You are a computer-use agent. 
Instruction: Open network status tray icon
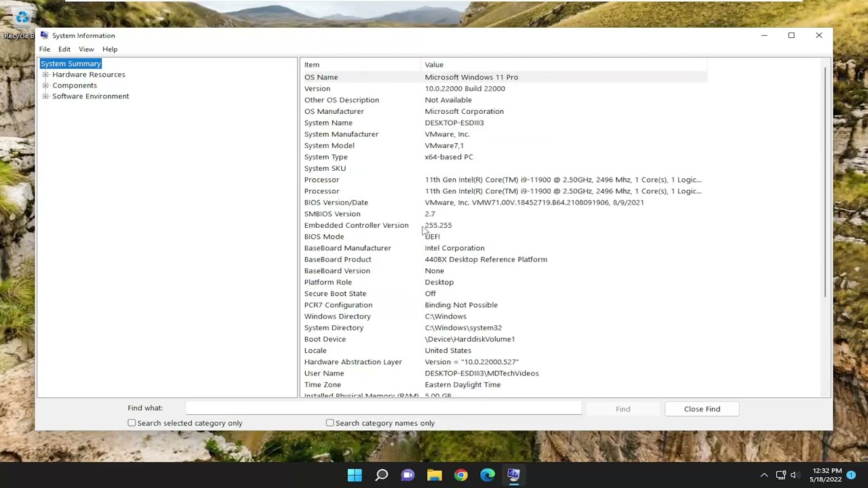[x=781, y=475]
